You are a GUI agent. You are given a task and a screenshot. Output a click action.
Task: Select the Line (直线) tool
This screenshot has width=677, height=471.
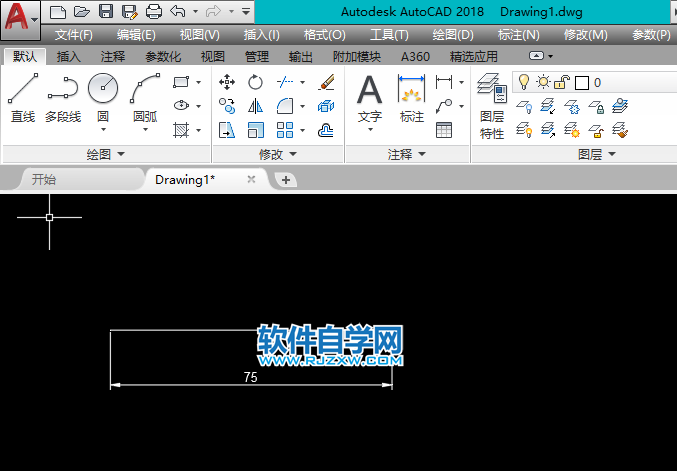click(23, 98)
